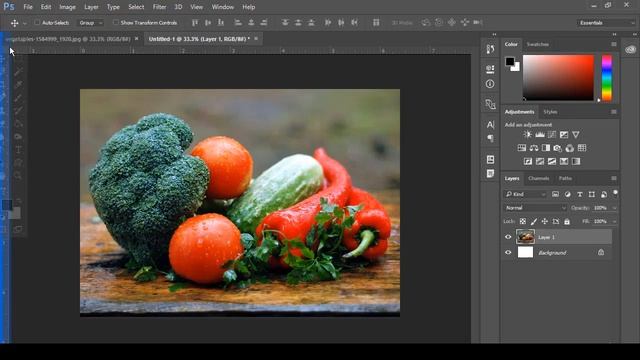Screen dimensions: 640x360
Task: Click Distribute left edges icon
Action: [328, 23]
